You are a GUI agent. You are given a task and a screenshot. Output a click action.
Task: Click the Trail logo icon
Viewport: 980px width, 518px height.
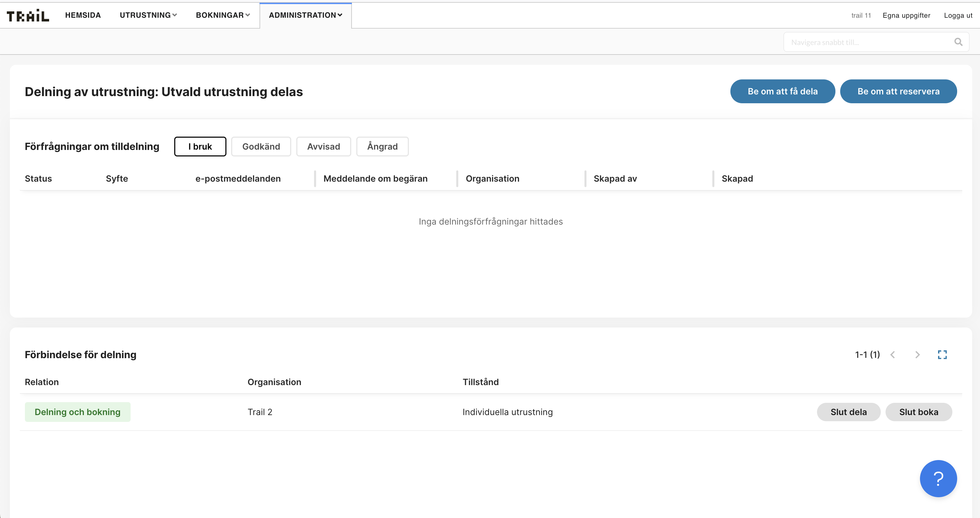click(x=28, y=16)
